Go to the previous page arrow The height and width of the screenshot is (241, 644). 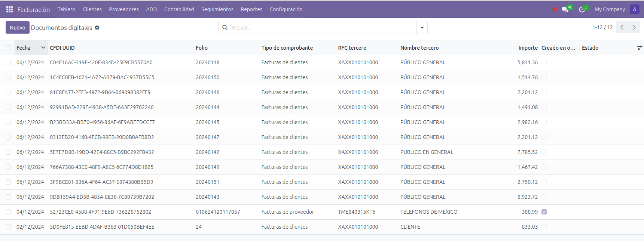coord(622,27)
